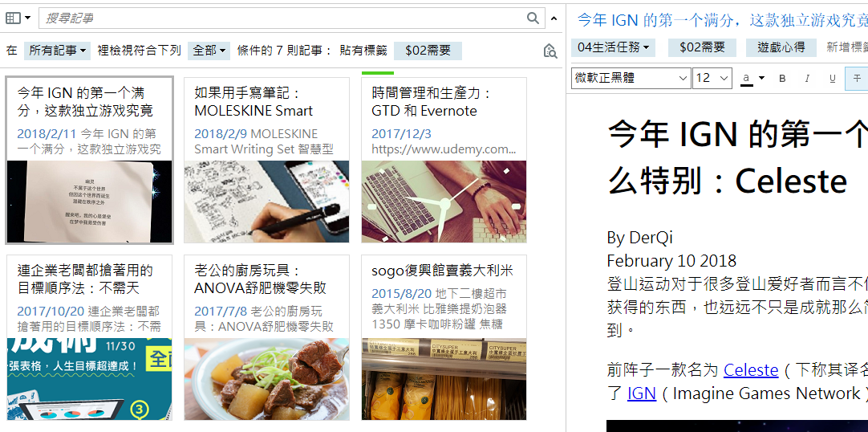Image resolution: width=868 pixels, height=432 pixels.
Task: Open the Celeste hyperlink in note
Action: coord(751,369)
